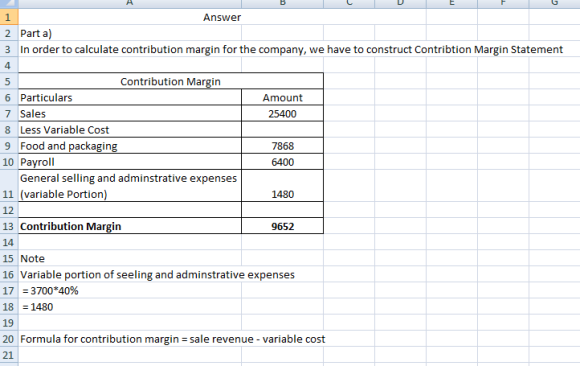
Task: Select column D header
Action: 401,4
